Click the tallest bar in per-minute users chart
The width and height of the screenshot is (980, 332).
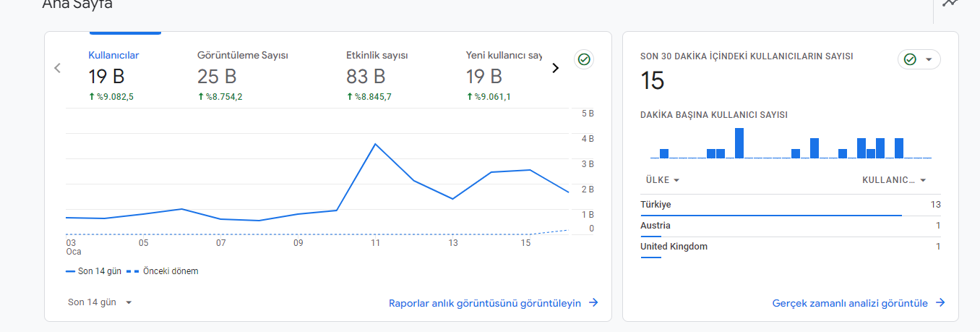(739, 143)
